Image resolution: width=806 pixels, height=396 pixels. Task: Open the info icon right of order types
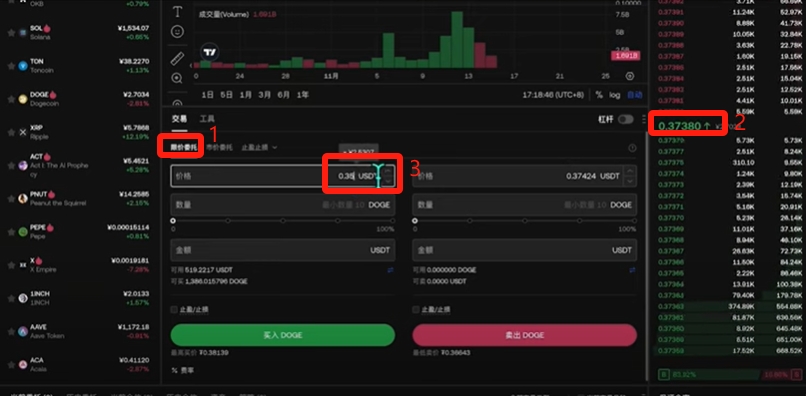[632, 148]
